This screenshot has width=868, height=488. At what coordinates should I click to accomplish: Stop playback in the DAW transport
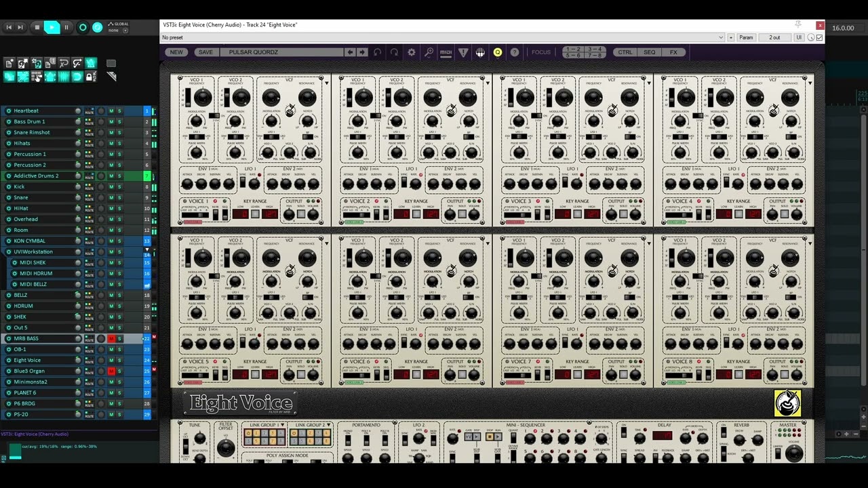(37, 27)
